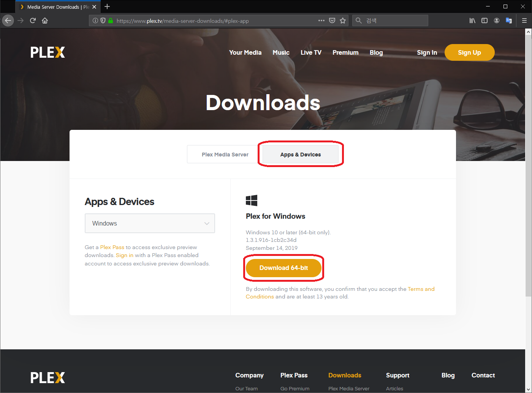Open the Firefox hamburger menu
This screenshot has width=532, height=393.
(524, 21)
